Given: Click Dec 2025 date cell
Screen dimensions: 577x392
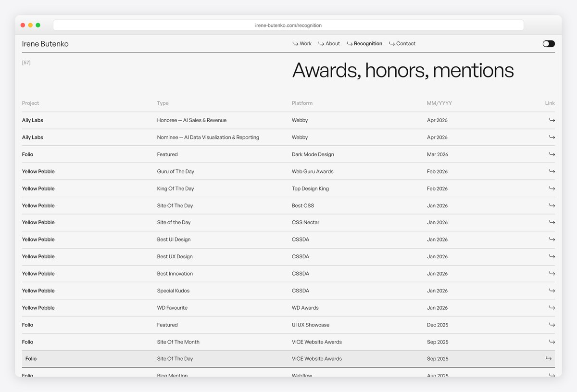Looking at the screenshot, I should click(438, 325).
